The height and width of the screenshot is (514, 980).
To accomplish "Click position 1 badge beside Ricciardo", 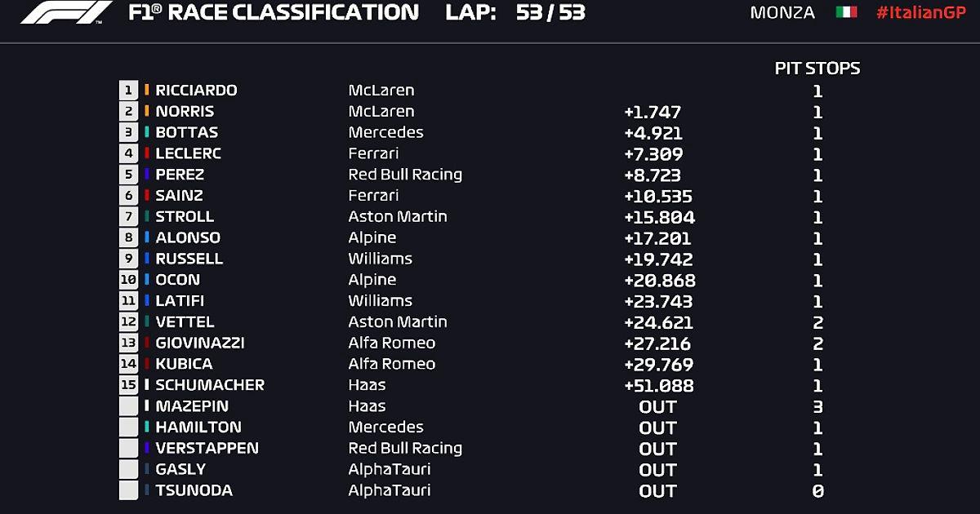I will tap(128, 90).
